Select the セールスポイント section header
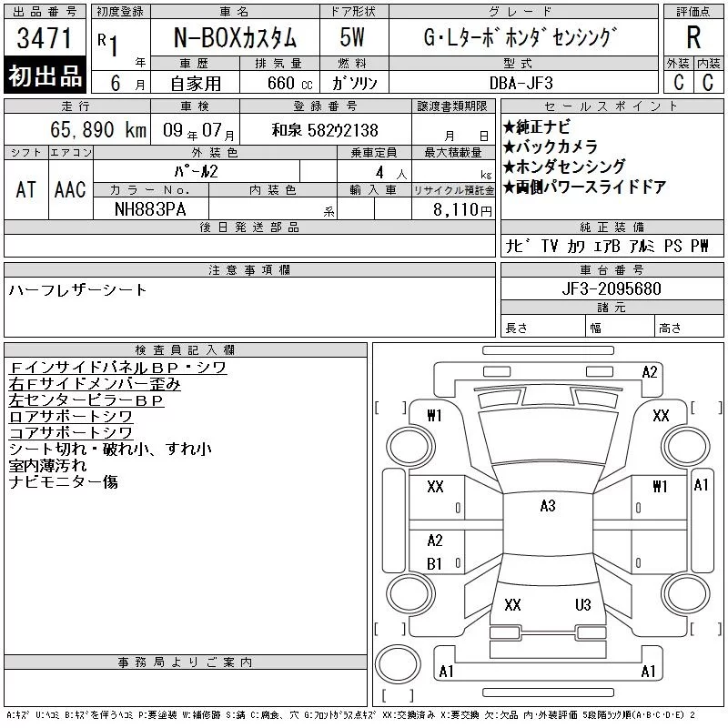728x728 pixels. coord(612,106)
